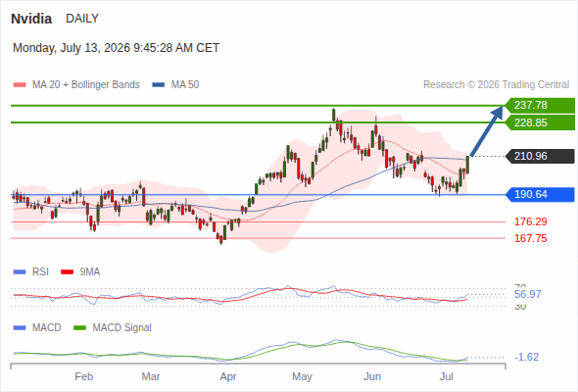The image size is (578, 392).
Task: Click the 237.78 resistance price tag
Action: tap(540, 106)
